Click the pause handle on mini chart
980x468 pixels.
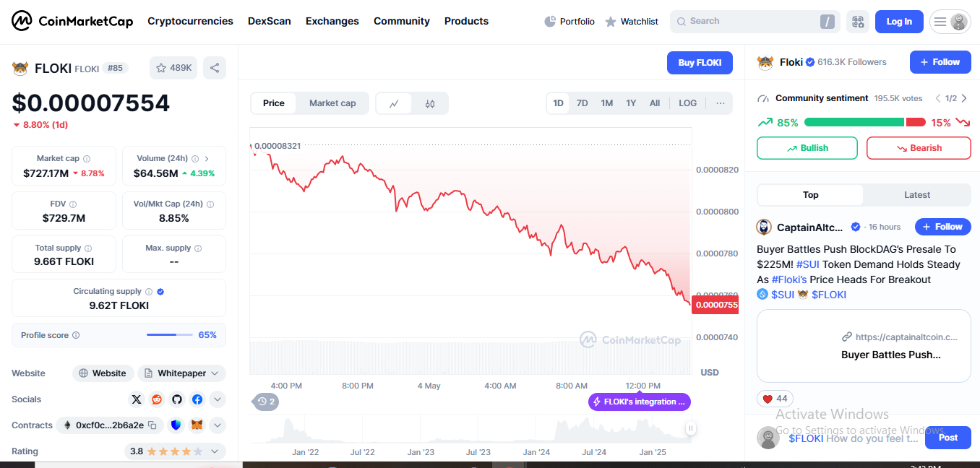pos(690,428)
